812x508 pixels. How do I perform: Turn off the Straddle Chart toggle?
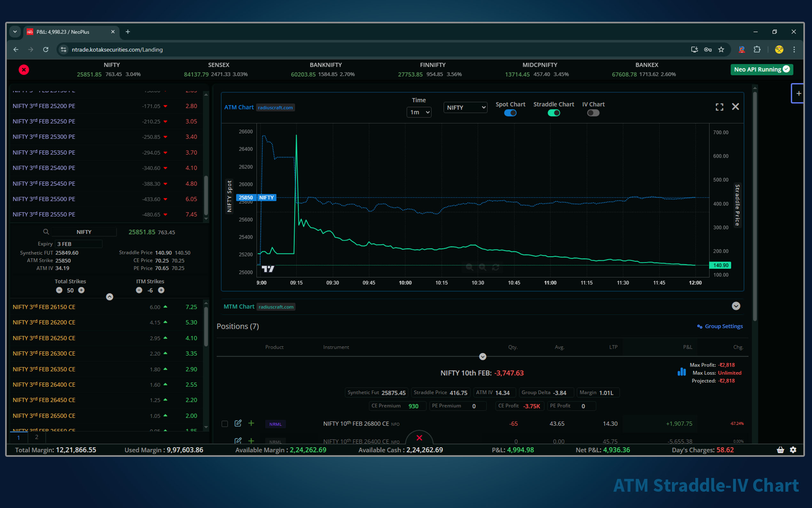click(553, 113)
